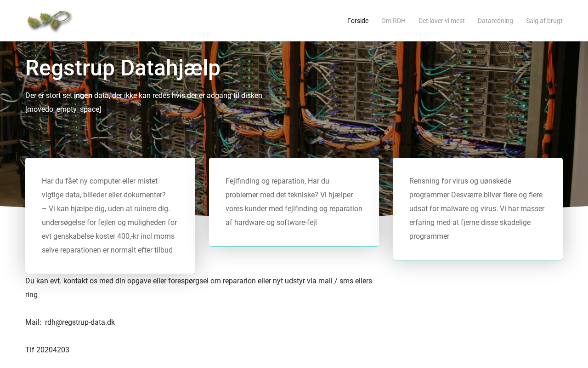Open the Det laver vi mest menu
Screen dimensions: 588x368
[441, 21]
